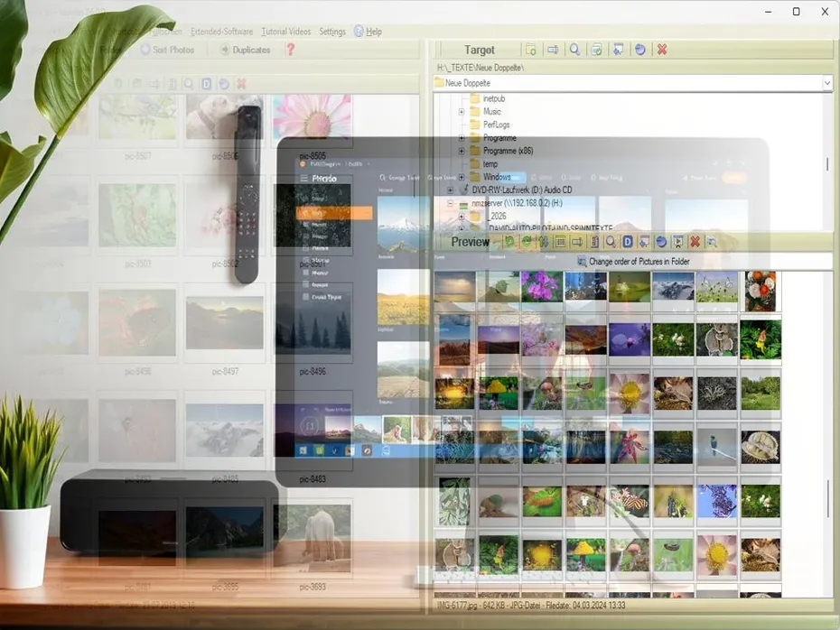
Task: Click the red X icon in Target toolbar
Action: click(661, 50)
